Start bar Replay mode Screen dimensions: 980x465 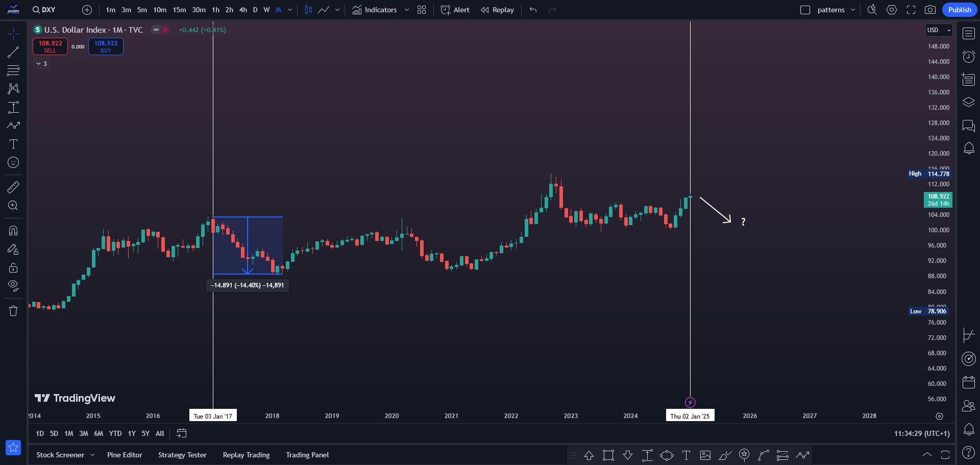click(x=497, y=10)
